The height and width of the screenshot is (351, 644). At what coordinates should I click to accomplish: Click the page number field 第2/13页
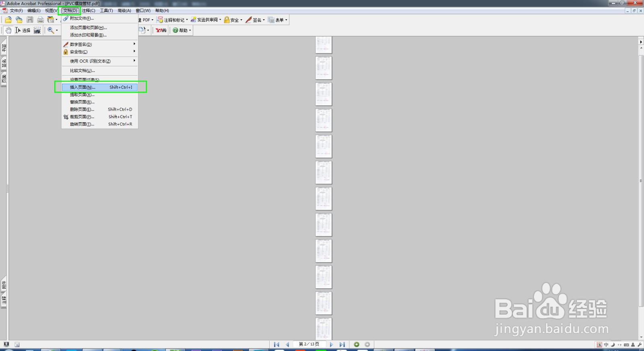(x=309, y=345)
